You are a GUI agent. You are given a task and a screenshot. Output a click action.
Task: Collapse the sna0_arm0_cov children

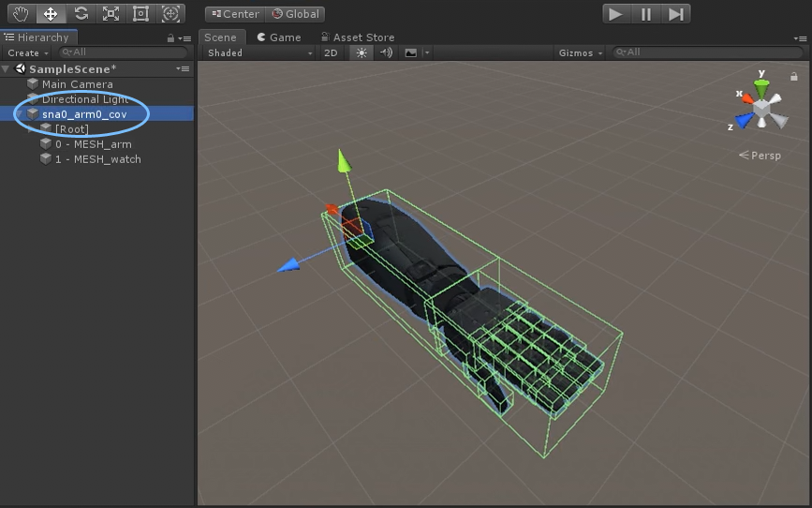19,114
